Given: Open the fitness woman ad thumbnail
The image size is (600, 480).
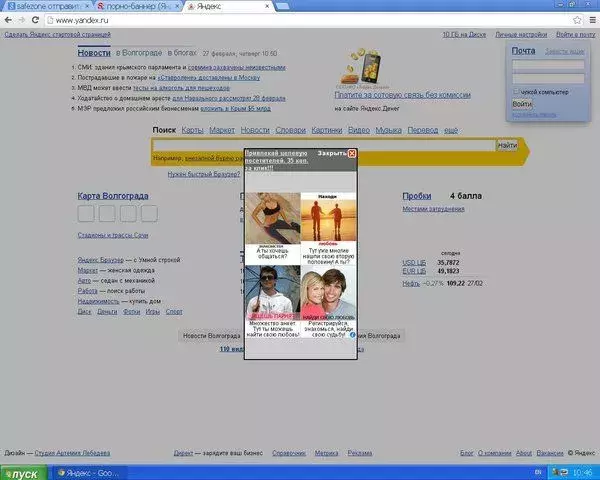Looking at the screenshot, I should 273,218.
